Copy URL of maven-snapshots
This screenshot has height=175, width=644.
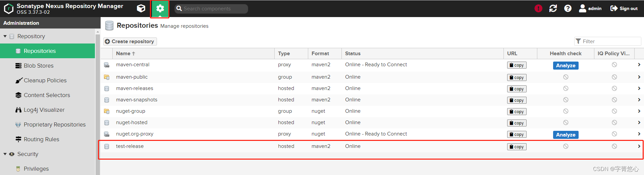(x=517, y=100)
